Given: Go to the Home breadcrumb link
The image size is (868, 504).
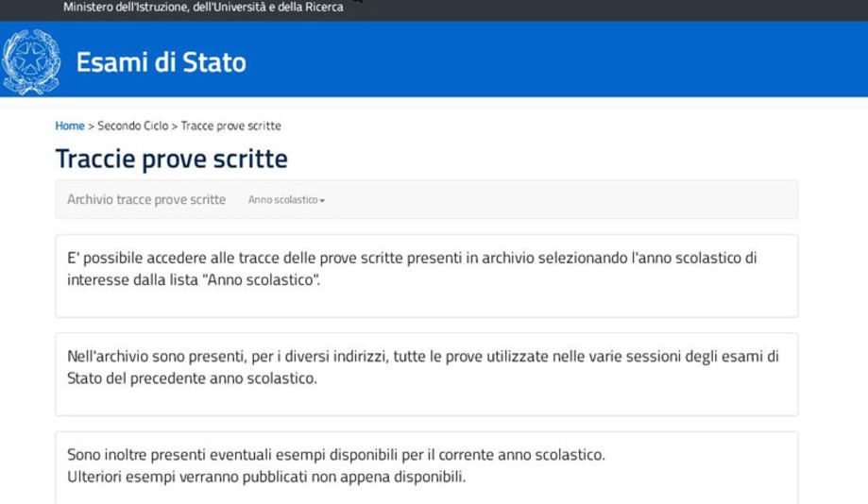Looking at the screenshot, I should tap(70, 126).
